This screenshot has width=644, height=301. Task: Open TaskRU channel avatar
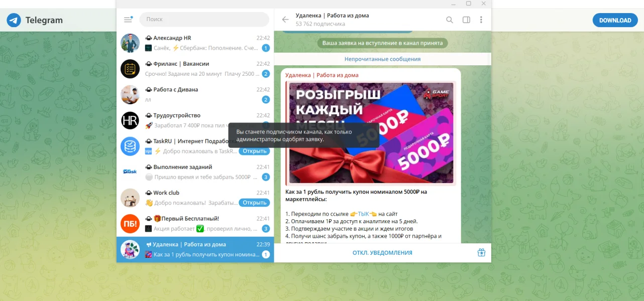point(130,146)
